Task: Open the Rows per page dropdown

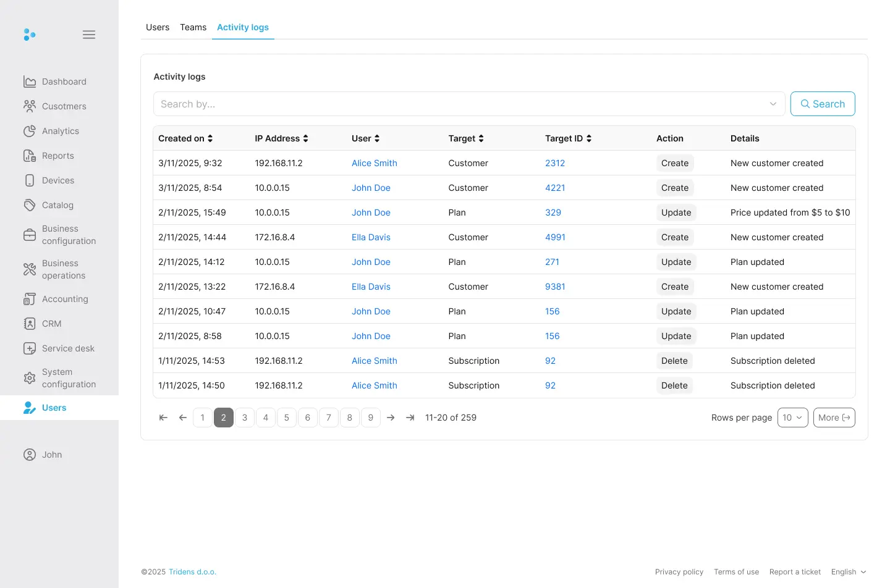Action: click(x=792, y=418)
